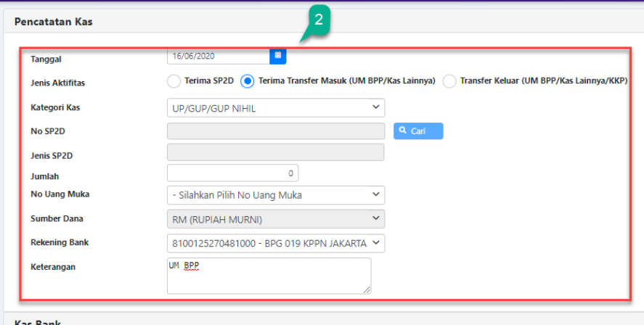The height and width of the screenshot is (325, 644).
Task: Click the Pencatatan Kas section header
Action: click(x=53, y=22)
